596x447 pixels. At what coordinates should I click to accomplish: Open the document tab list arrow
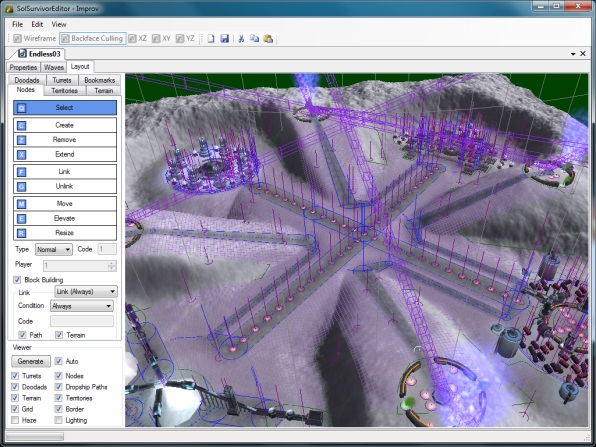pos(573,54)
